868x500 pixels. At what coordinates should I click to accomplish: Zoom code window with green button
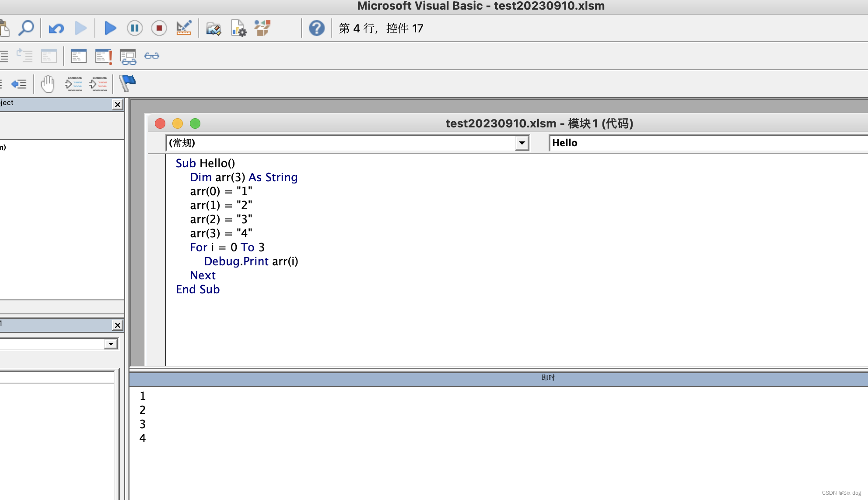coord(195,123)
